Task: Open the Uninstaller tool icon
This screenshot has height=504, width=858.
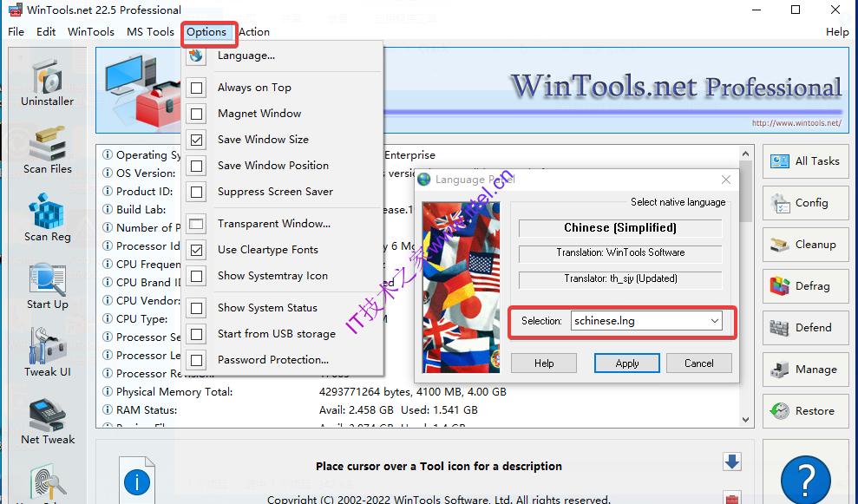Action: (x=47, y=82)
